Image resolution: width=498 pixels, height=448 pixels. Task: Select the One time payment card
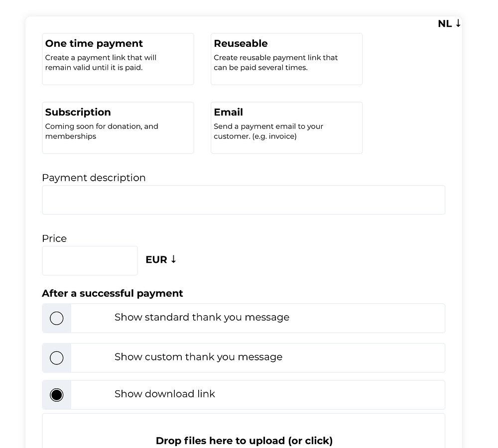coord(118,59)
